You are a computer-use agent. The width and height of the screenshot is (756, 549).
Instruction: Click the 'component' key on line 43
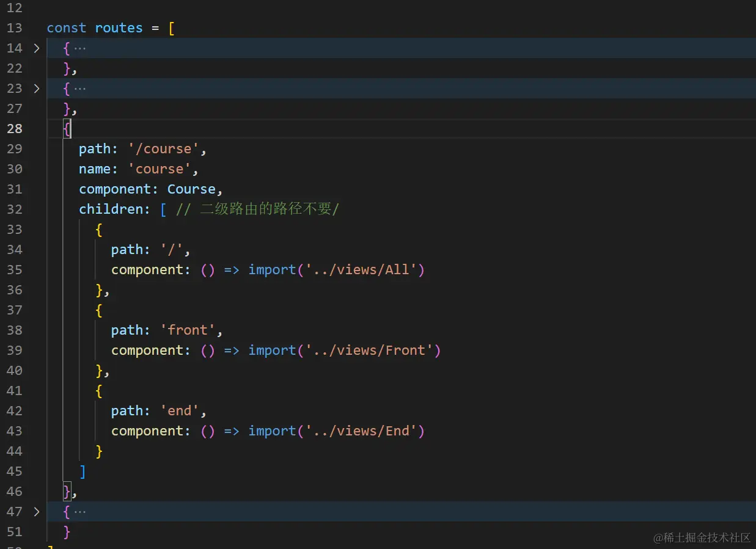pos(147,431)
